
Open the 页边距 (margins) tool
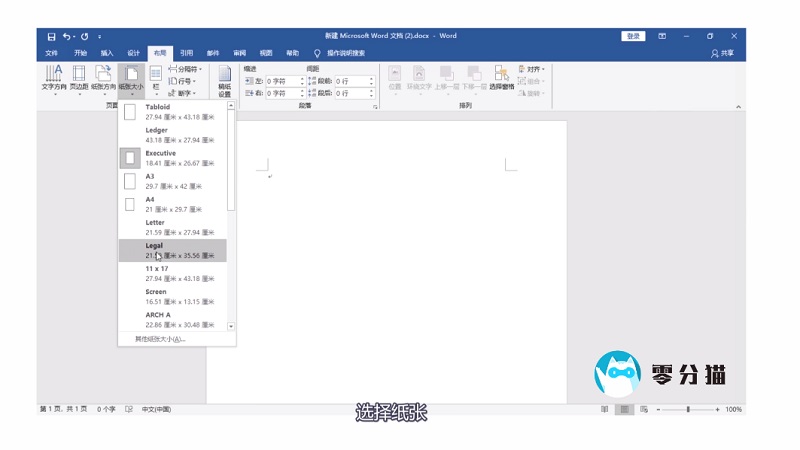[79, 78]
